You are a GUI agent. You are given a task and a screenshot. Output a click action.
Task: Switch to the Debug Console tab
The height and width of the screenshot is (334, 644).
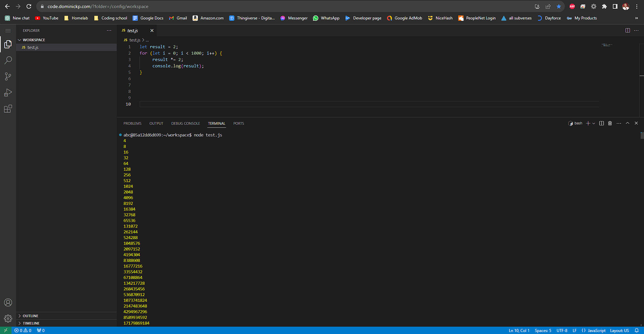(x=185, y=123)
